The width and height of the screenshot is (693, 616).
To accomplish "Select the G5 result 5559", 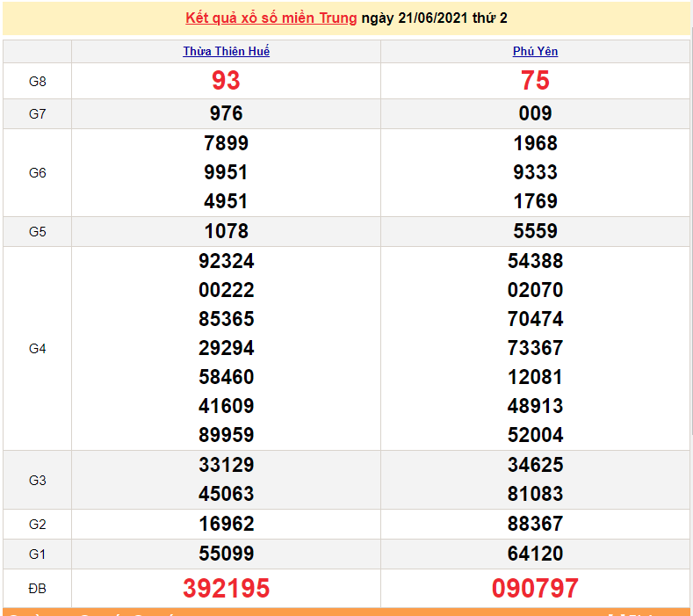I will pos(535,231).
